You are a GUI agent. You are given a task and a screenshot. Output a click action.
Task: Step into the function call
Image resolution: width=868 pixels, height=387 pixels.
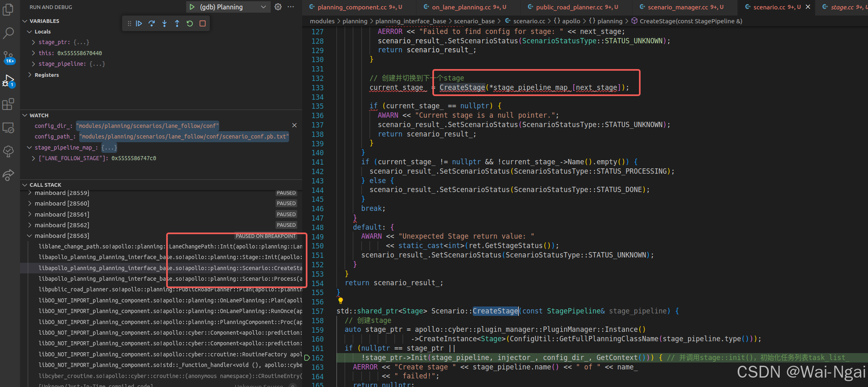[164, 23]
